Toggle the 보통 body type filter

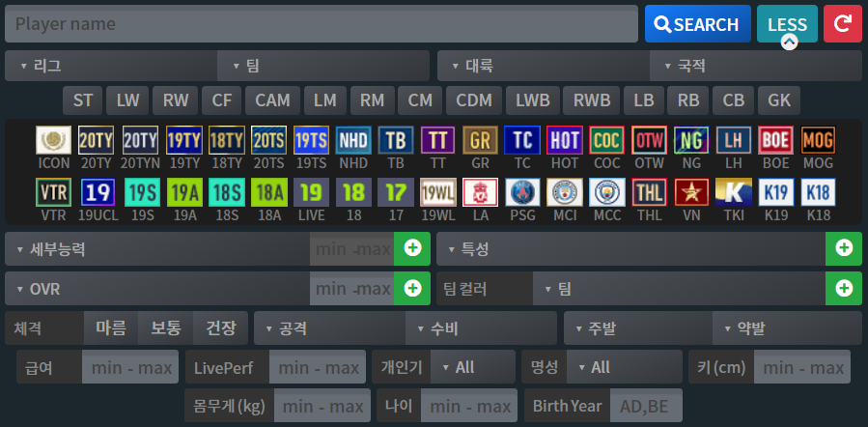click(165, 327)
